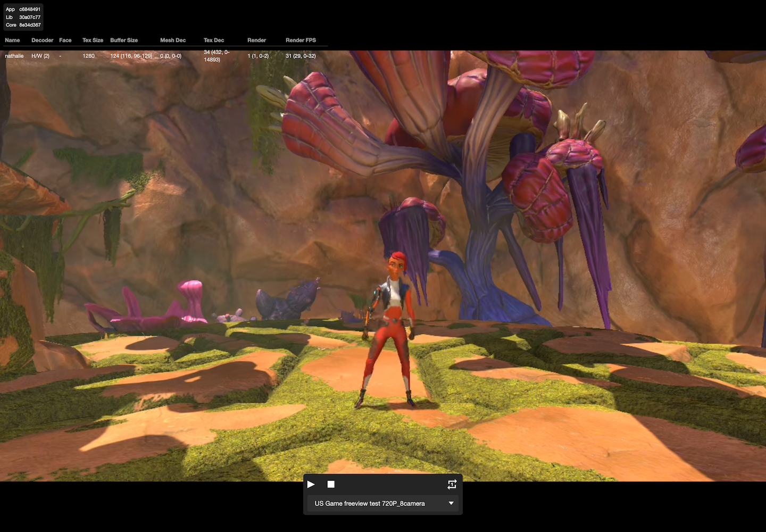
Task: Click the 'H/W (2)' decoder value
Action: pyautogui.click(x=40, y=56)
